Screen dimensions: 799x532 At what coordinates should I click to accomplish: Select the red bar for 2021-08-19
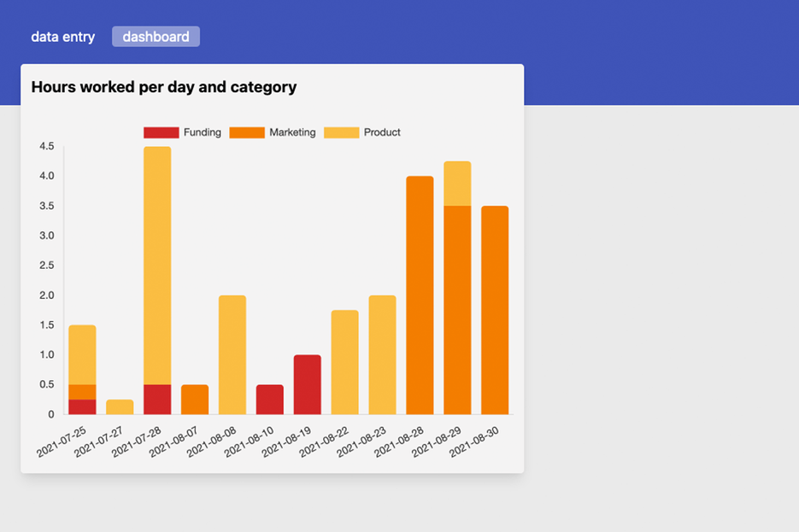[307, 383]
